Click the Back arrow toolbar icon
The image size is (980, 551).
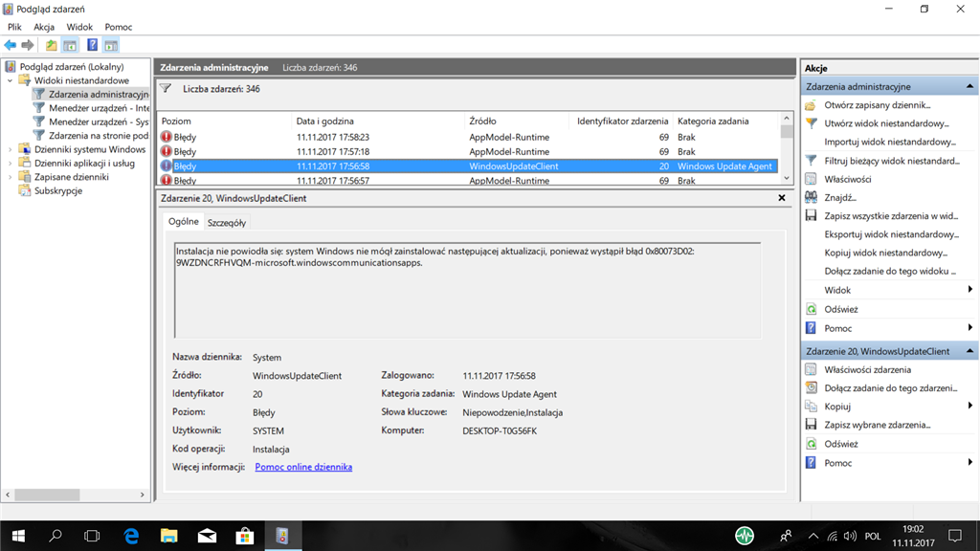click(x=11, y=45)
